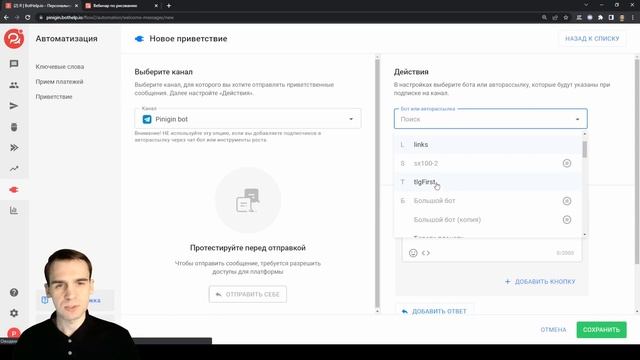Viewport: 640px width, 360px height.
Task: Click ОТПРАВИТЬ СЕБЕ button
Action: [248, 294]
